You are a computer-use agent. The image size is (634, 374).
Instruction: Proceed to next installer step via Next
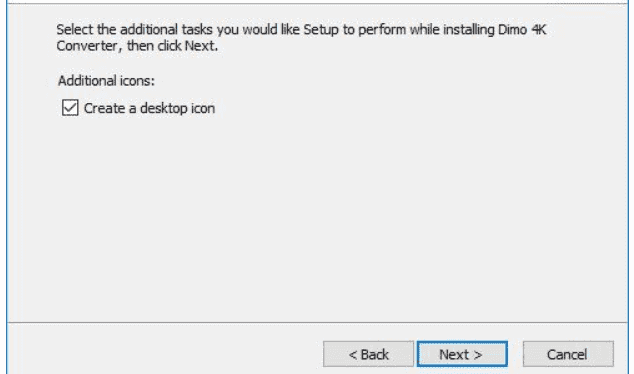pos(462,354)
